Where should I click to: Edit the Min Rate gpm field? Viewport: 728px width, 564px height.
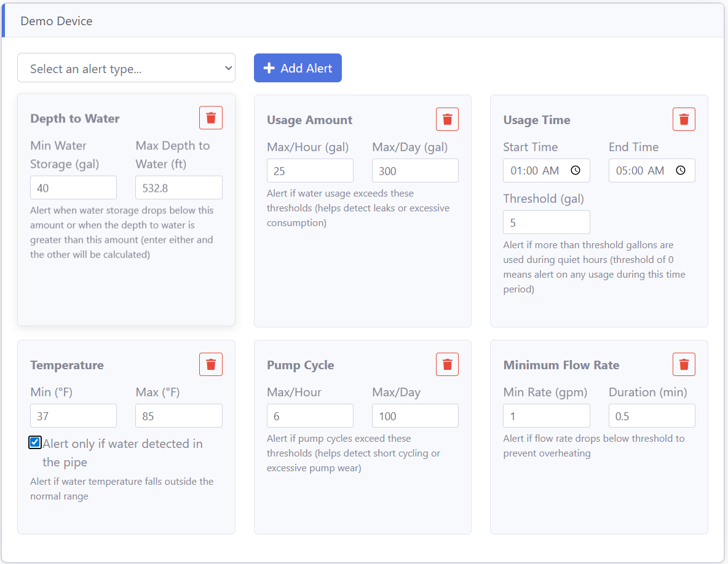[x=547, y=415]
